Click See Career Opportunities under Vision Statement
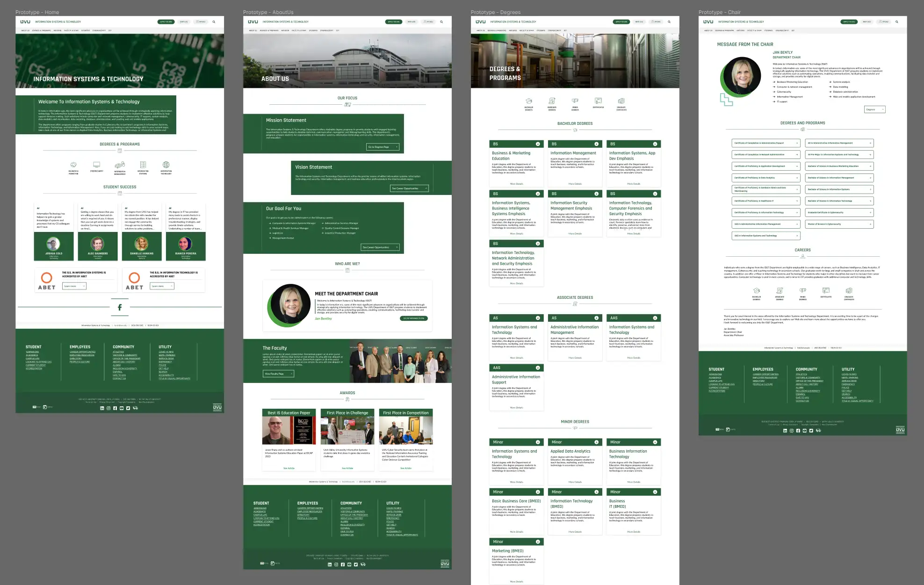The image size is (924, 585). [410, 188]
